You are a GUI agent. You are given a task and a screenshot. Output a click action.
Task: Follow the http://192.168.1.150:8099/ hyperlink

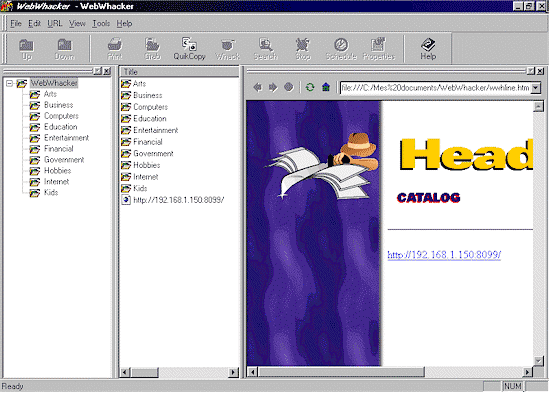coord(444,255)
